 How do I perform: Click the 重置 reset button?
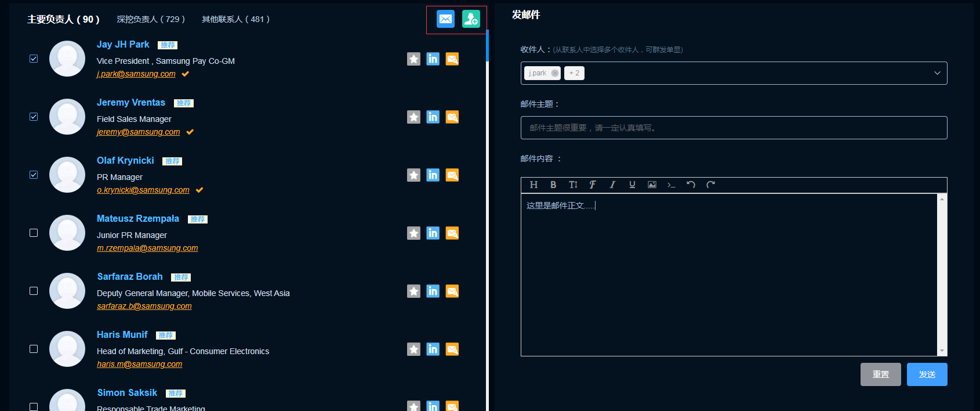point(881,374)
